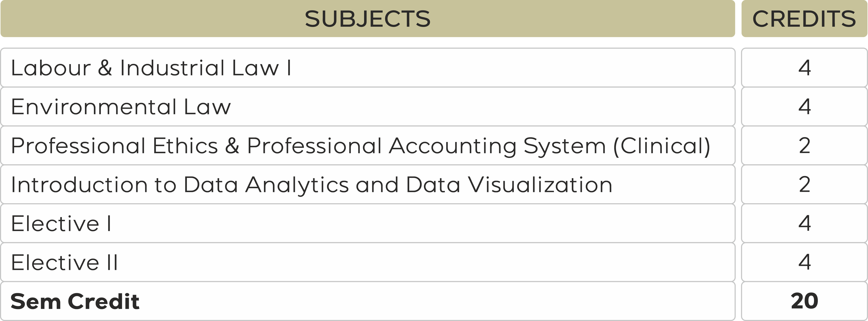868x321 pixels.
Task: Click the words Data Visualization in fourth row
Action: coord(509,185)
